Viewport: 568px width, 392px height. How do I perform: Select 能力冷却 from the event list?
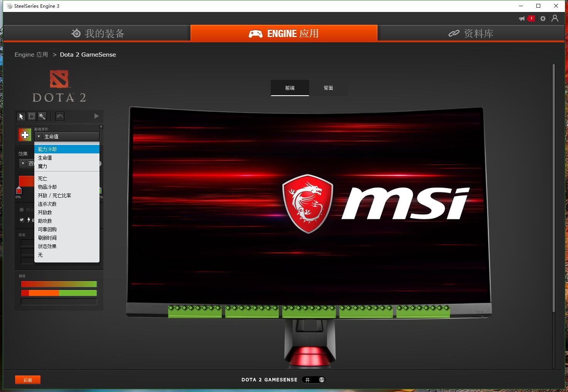tap(67, 149)
